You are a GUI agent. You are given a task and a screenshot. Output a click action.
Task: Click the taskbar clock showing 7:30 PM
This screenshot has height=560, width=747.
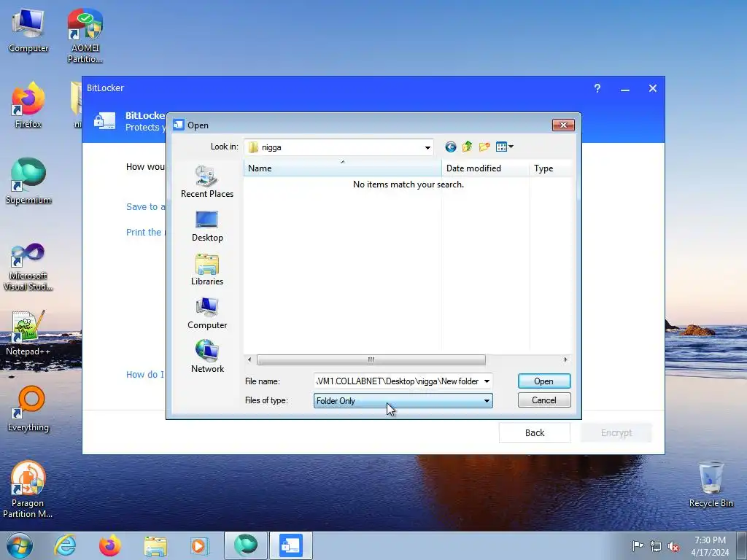710,546
